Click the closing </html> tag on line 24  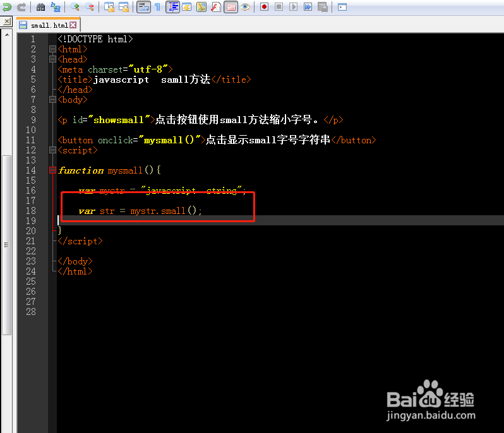(x=75, y=271)
